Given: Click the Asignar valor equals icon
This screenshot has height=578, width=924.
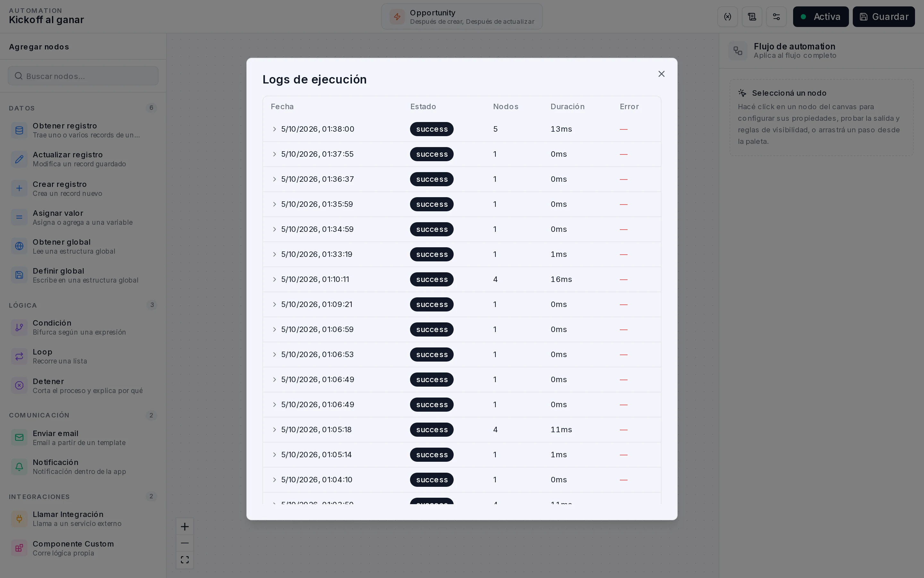Looking at the screenshot, I should [19, 217].
